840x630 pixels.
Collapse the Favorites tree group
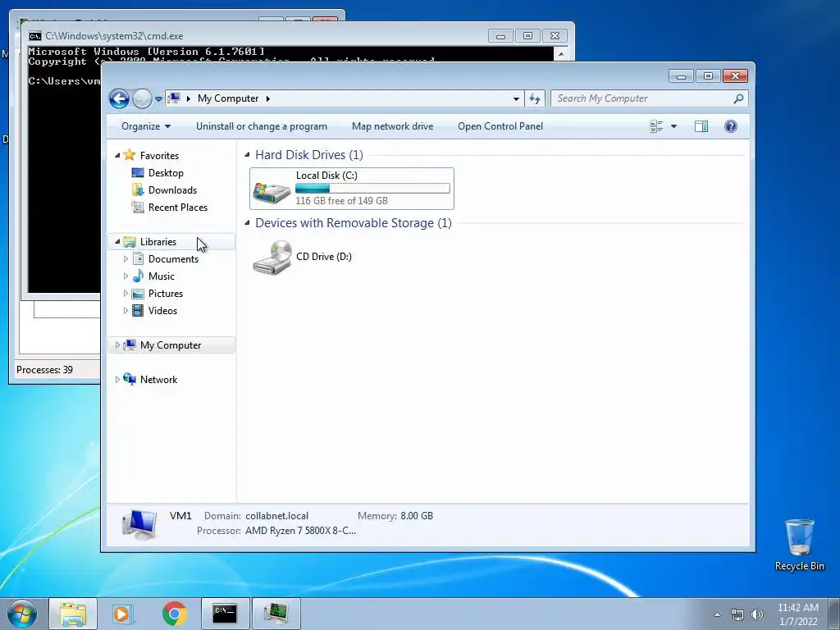pyautogui.click(x=117, y=155)
